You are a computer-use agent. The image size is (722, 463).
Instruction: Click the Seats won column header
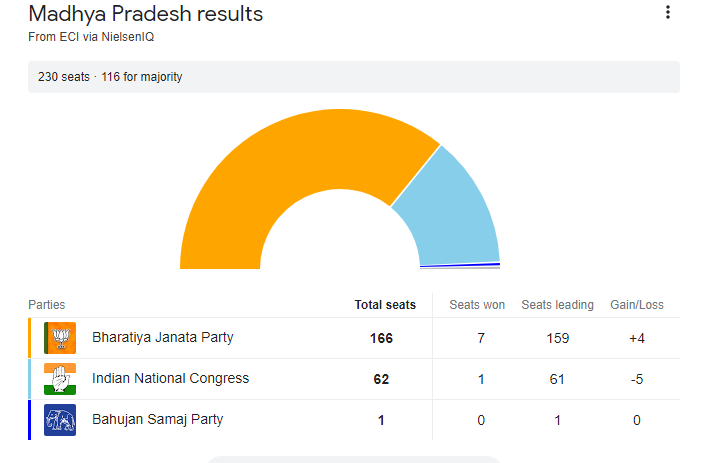click(x=477, y=305)
